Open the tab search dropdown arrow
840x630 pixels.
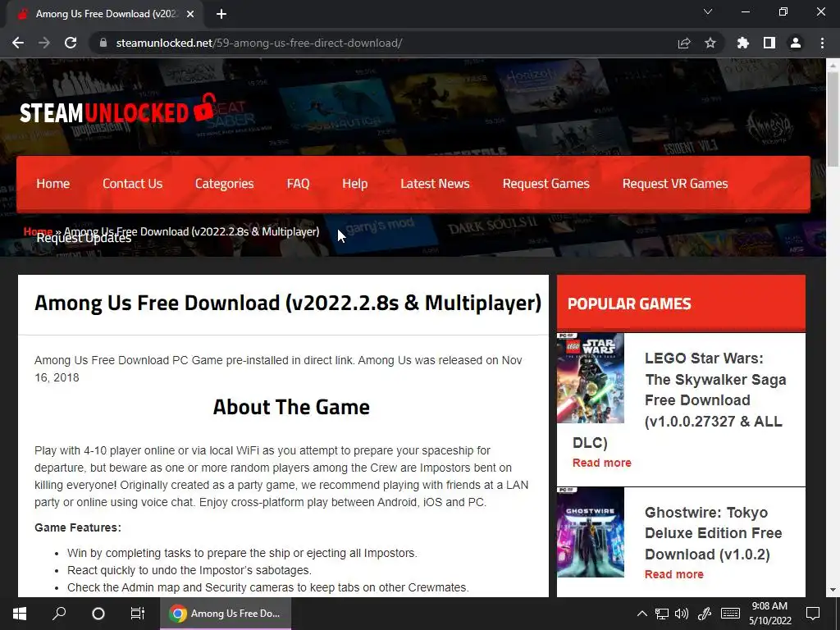click(x=708, y=11)
